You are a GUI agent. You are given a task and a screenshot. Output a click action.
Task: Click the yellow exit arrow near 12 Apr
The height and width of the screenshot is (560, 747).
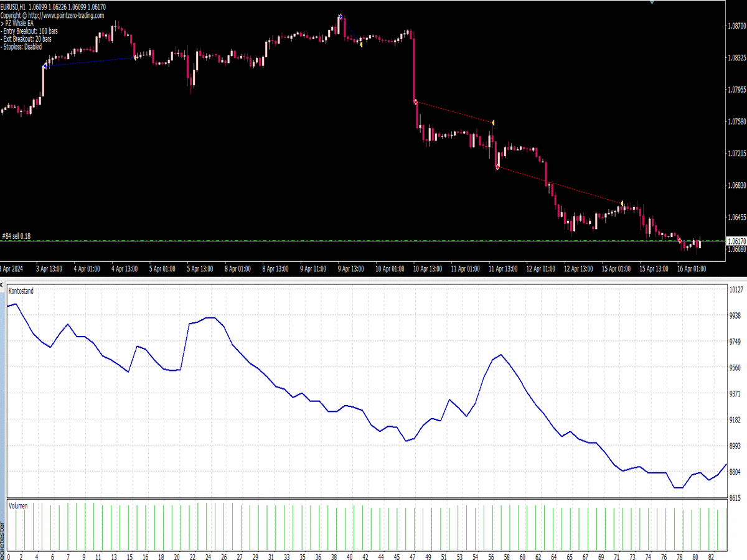(x=621, y=202)
